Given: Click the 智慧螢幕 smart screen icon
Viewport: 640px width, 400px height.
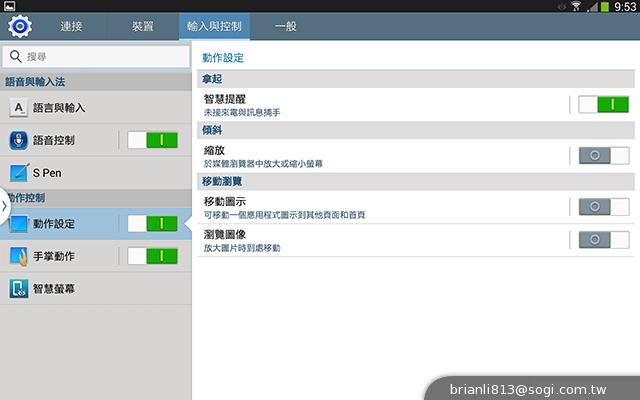Looking at the screenshot, I should point(18,289).
